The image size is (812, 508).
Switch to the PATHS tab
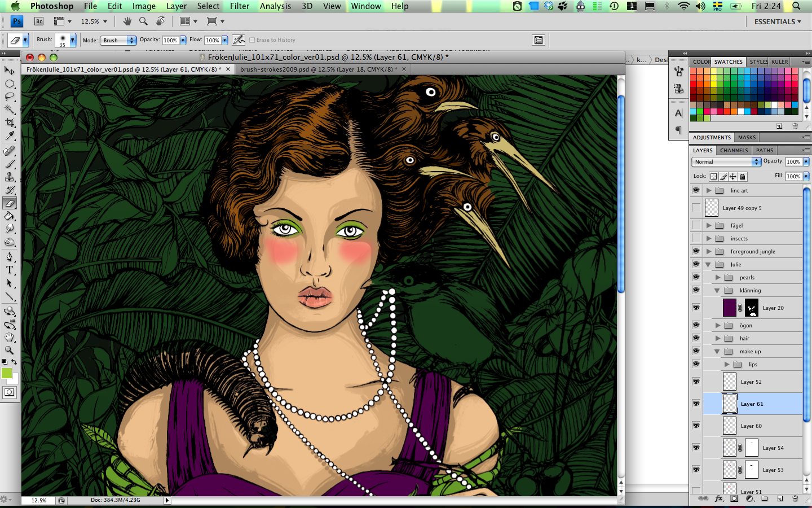click(x=765, y=150)
